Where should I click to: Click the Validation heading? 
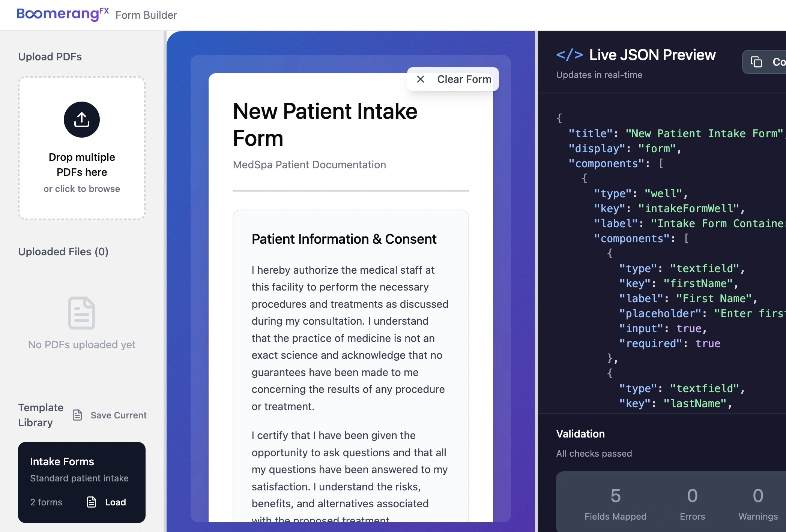(580, 434)
